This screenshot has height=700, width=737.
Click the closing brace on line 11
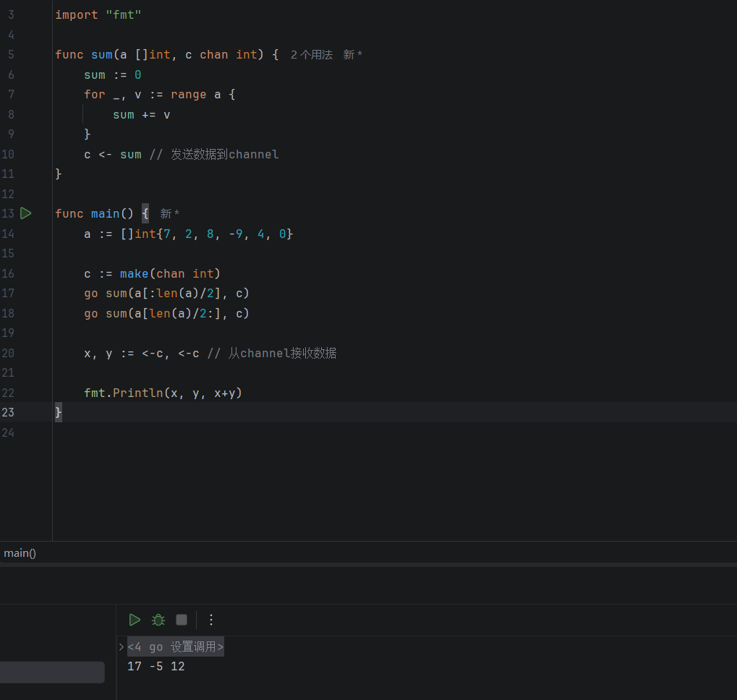[59, 174]
